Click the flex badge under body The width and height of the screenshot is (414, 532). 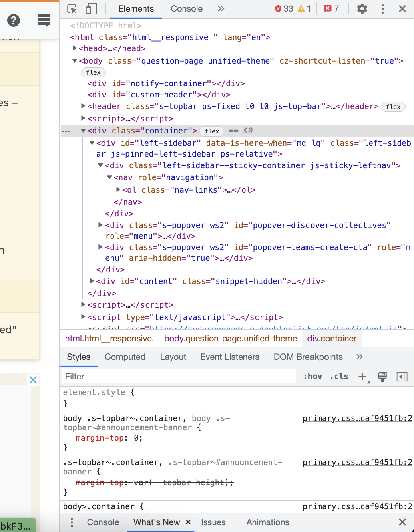tap(93, 72)
